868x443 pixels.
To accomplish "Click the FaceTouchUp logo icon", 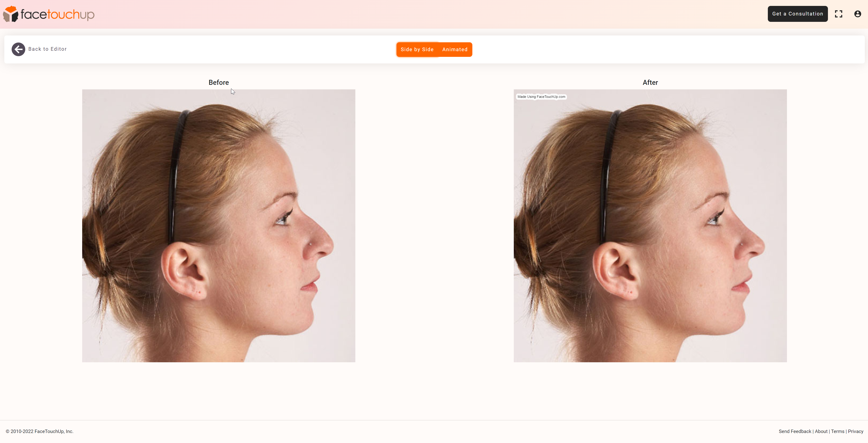I will click(11, 14).
